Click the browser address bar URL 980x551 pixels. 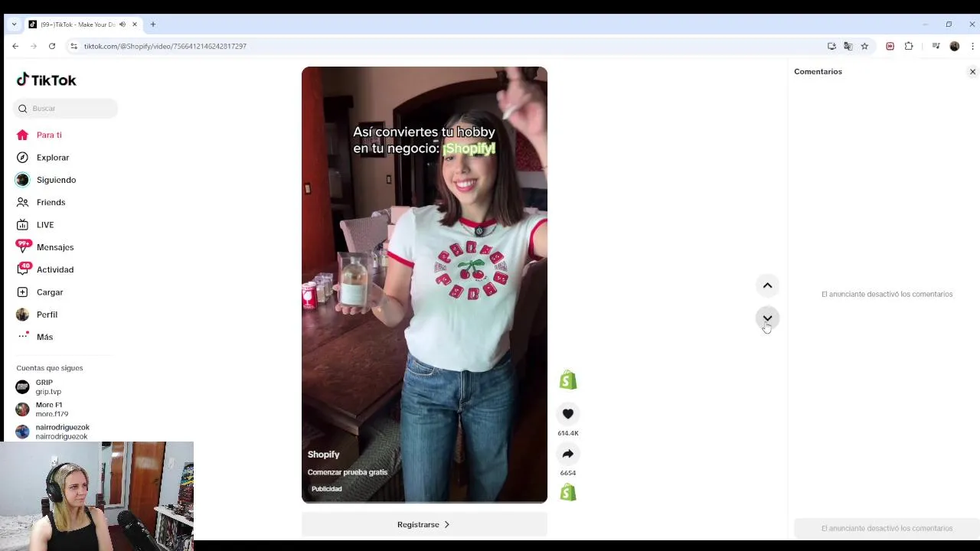click(165, 46)
